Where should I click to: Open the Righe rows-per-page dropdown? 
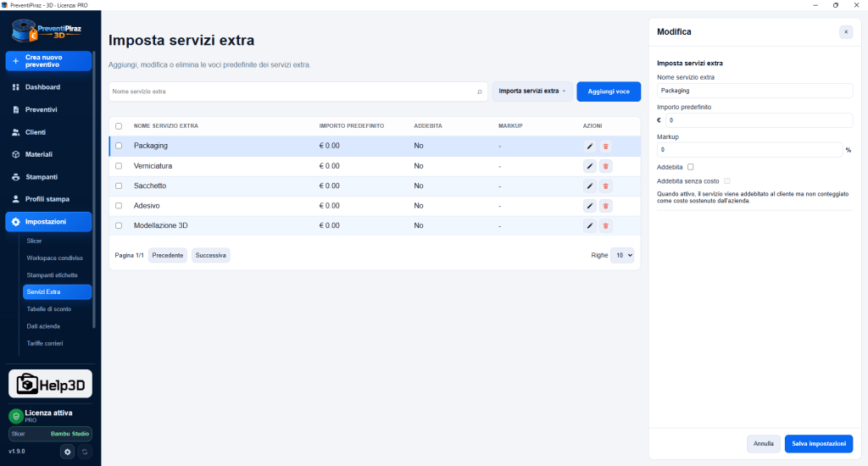(x=622, y=255)
